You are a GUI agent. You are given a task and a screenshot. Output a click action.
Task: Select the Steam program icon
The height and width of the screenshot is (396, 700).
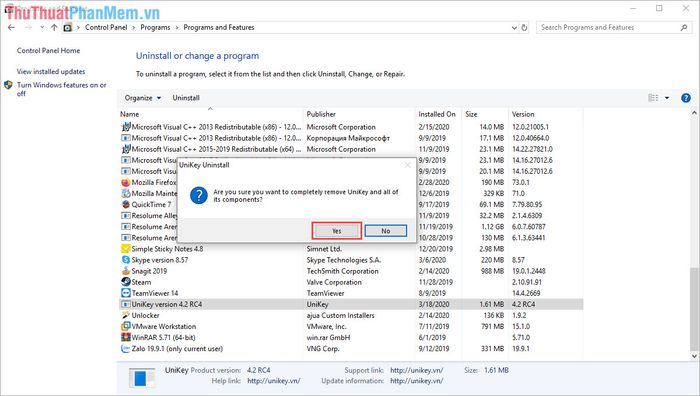point(126,282)
